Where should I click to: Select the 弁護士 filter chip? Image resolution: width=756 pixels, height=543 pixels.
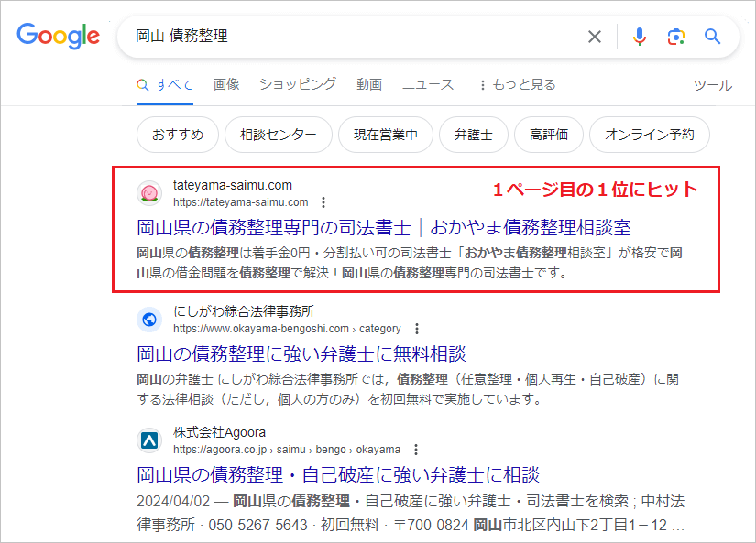474,135
